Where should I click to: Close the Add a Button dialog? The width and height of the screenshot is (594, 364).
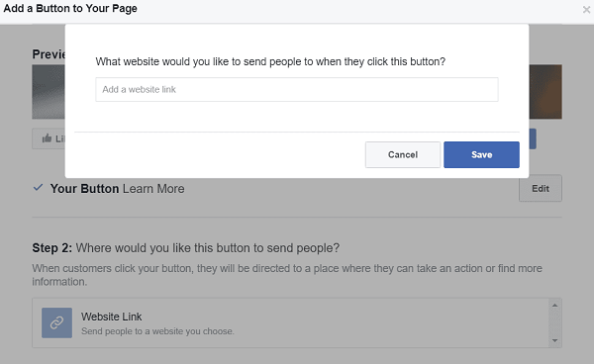(x=586, y=10)
